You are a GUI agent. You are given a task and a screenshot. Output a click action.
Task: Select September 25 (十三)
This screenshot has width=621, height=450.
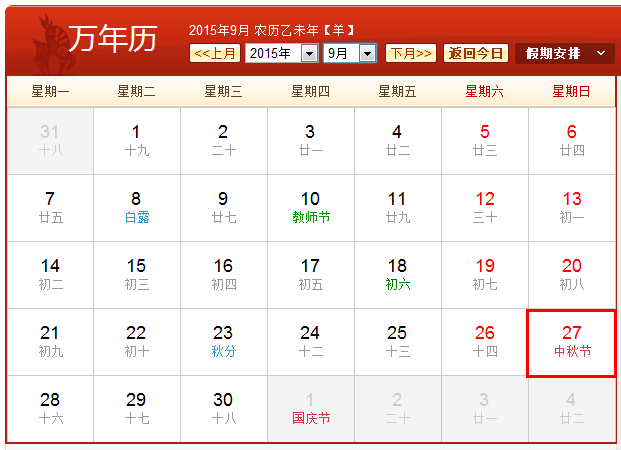(398, 341)
